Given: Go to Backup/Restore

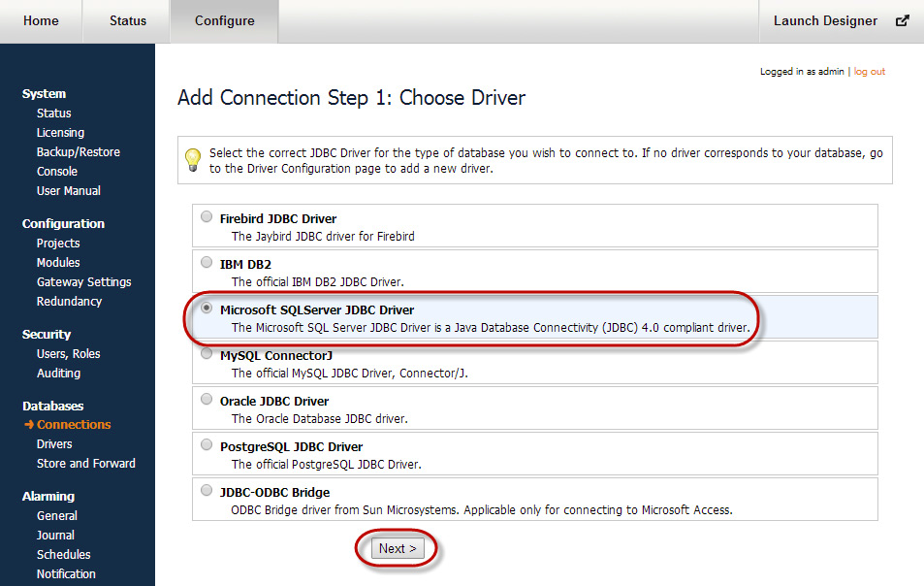Looking at the screenshot, I should point(79,152).
